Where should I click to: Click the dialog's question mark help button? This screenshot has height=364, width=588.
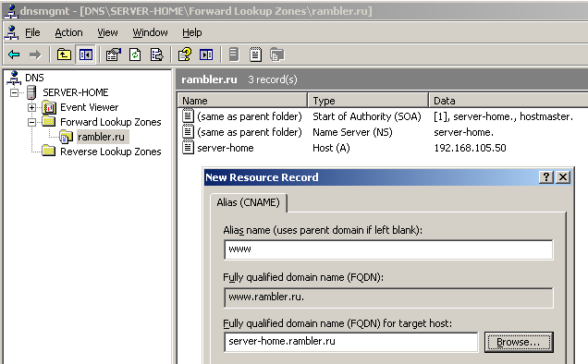pos(546,177)
